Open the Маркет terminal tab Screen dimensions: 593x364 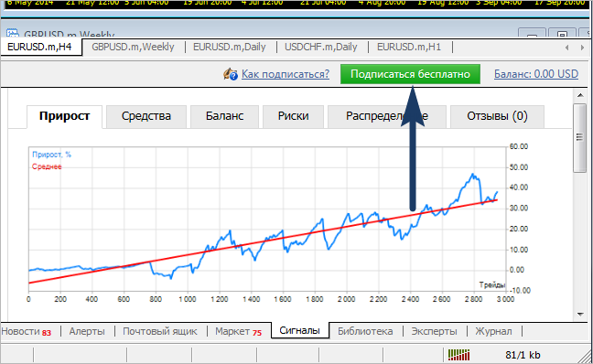(238, 331)
